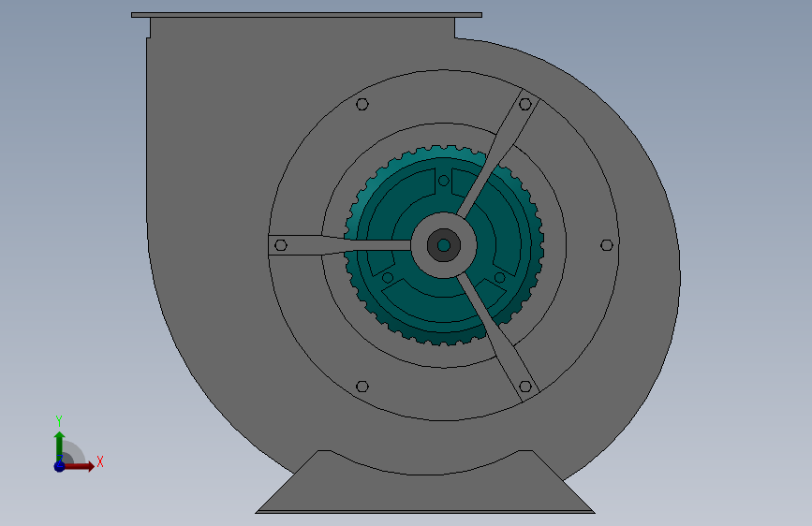
Task: Select the lower-right diagonal support spoke
Action: 499,339
